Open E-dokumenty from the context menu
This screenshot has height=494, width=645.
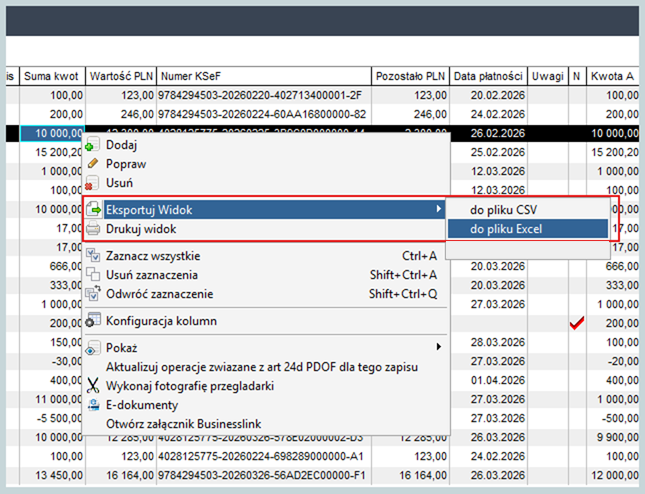[x=266, y=405]
